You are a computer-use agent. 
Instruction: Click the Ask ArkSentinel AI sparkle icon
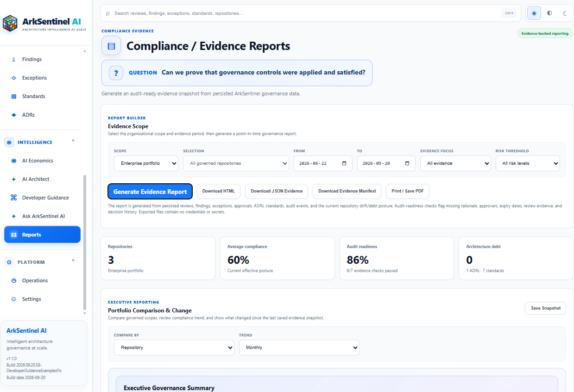(x=13, y=216)
